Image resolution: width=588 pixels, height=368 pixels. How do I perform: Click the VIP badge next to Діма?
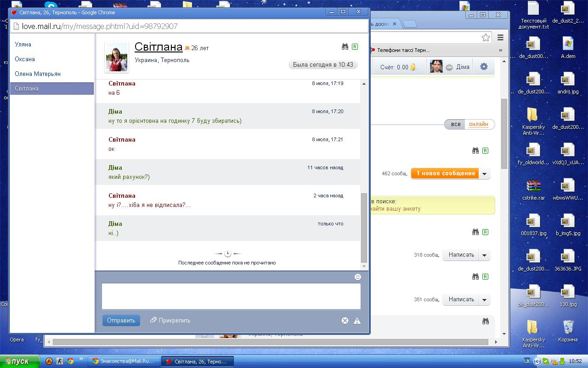point(449,67)
